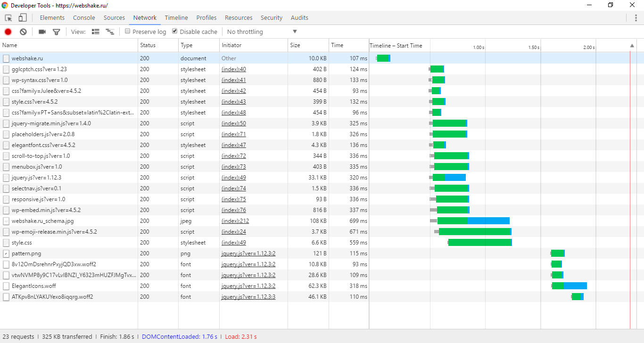Click the jquery.js?ver=1.12.3 waterfall bar
Image resolution: width=644 pixels, height=343 pixels.
tap(447, 178)
